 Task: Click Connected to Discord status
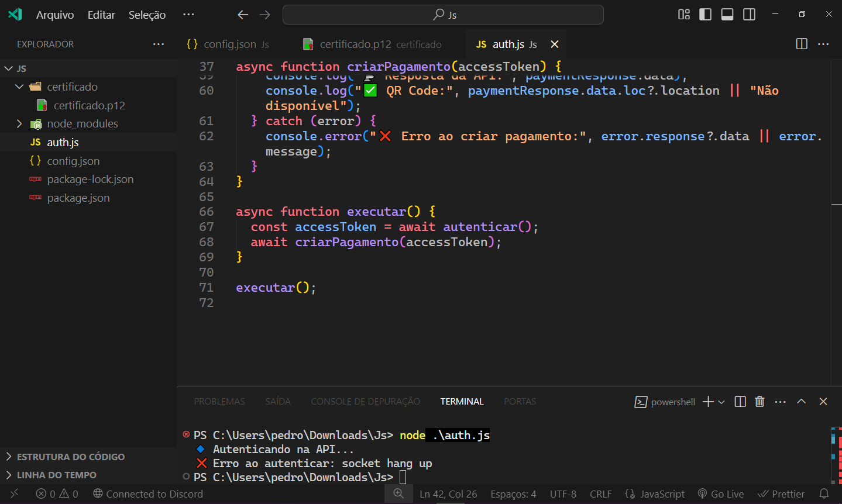tap(148, 494)
